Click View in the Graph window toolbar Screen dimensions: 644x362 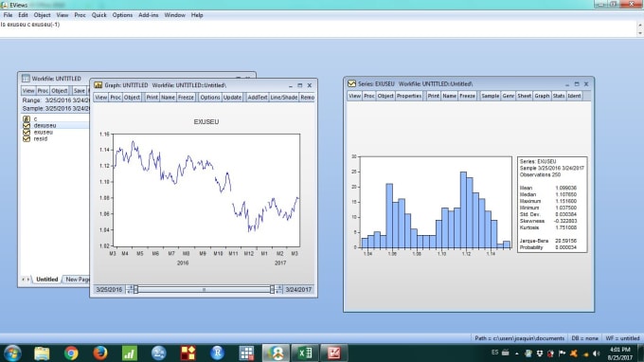[x=100, y=98]
